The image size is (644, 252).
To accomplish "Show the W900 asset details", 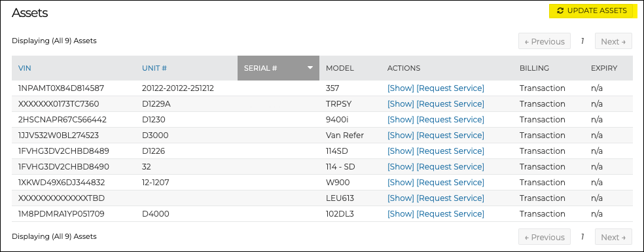I will [401, 183].
